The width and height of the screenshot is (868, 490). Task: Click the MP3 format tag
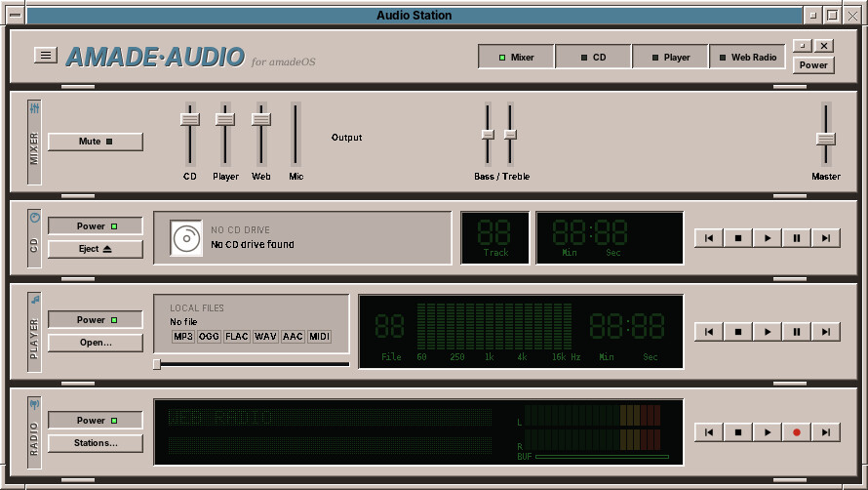(x=182, y=337)
